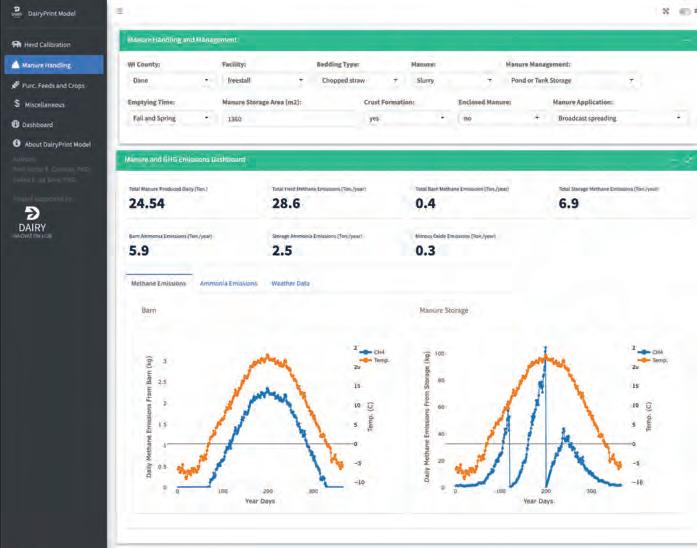Viewport: 697px width, 548px height.
Task: Click the Manure Storage Area input field
Action: click(291, 119)
